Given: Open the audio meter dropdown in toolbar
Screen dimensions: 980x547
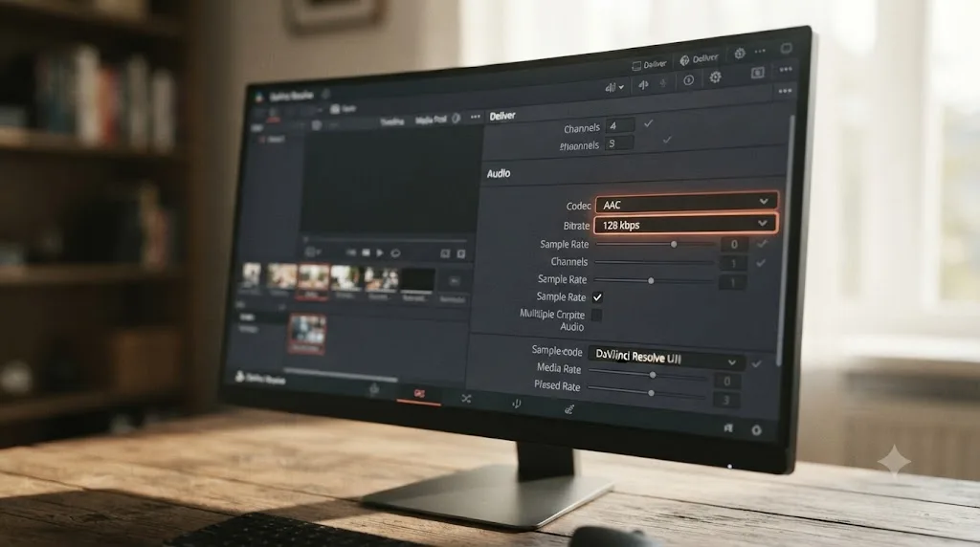Looking at the screenshot, I should coord(614,87).
